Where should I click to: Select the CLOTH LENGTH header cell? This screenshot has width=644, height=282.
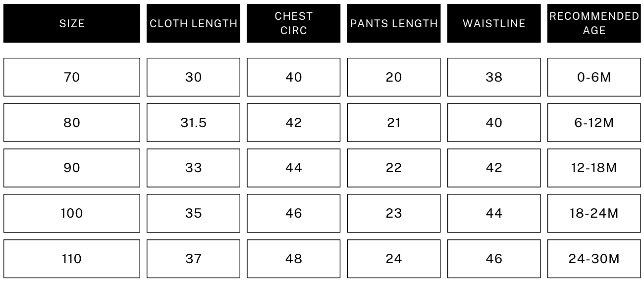[193, 23]
